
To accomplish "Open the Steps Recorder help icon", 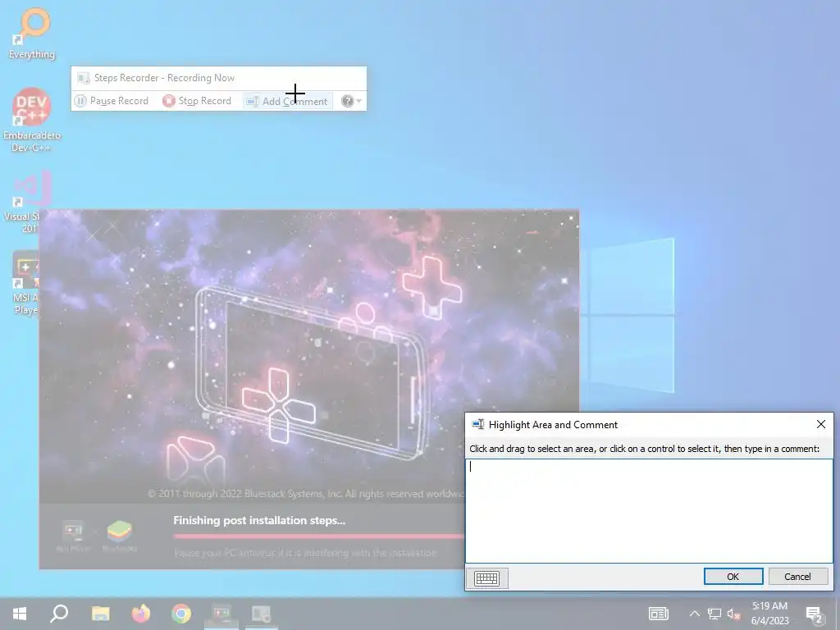I will tap(347, 101).
